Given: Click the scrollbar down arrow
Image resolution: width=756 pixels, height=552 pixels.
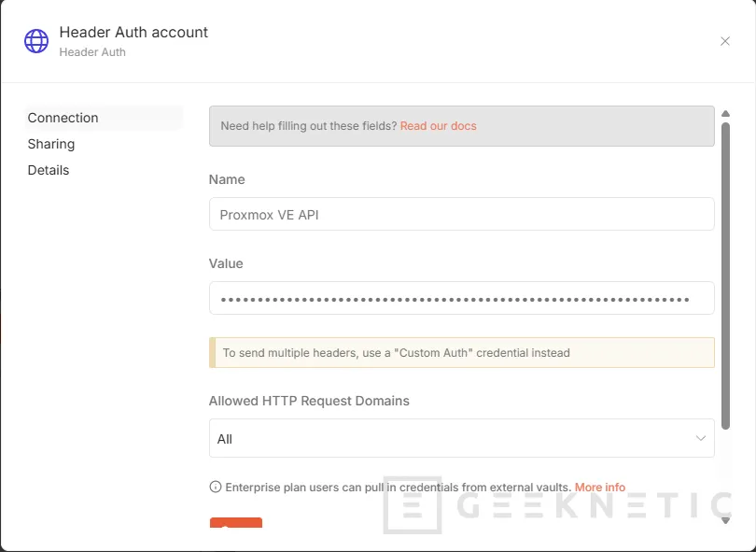Looking at the screenshot, I should coord(725,520).
